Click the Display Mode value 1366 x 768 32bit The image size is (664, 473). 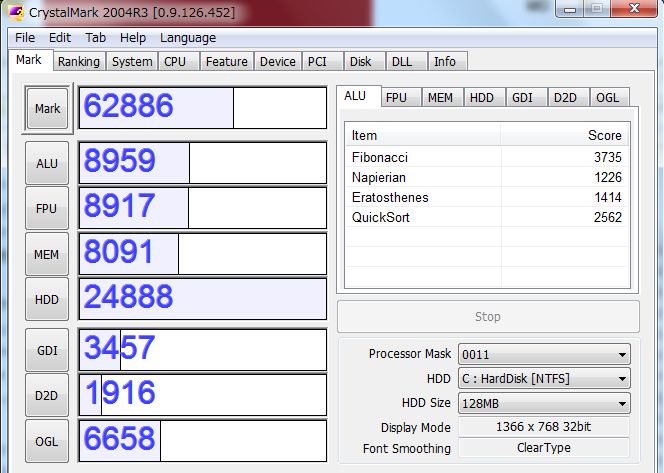[x=544, y=426]
